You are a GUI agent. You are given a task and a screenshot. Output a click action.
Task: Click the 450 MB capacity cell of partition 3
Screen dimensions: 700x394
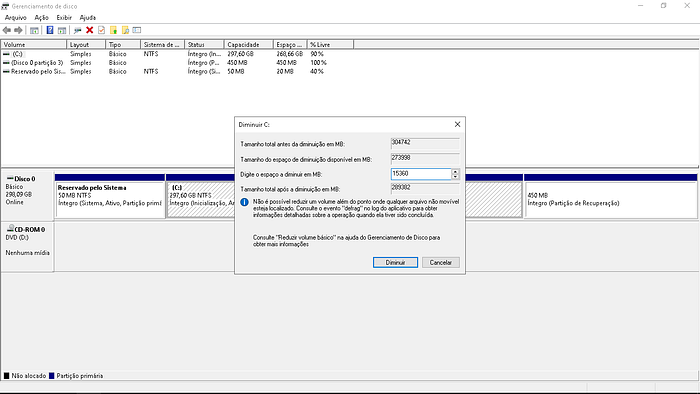[x=237, y=62]
